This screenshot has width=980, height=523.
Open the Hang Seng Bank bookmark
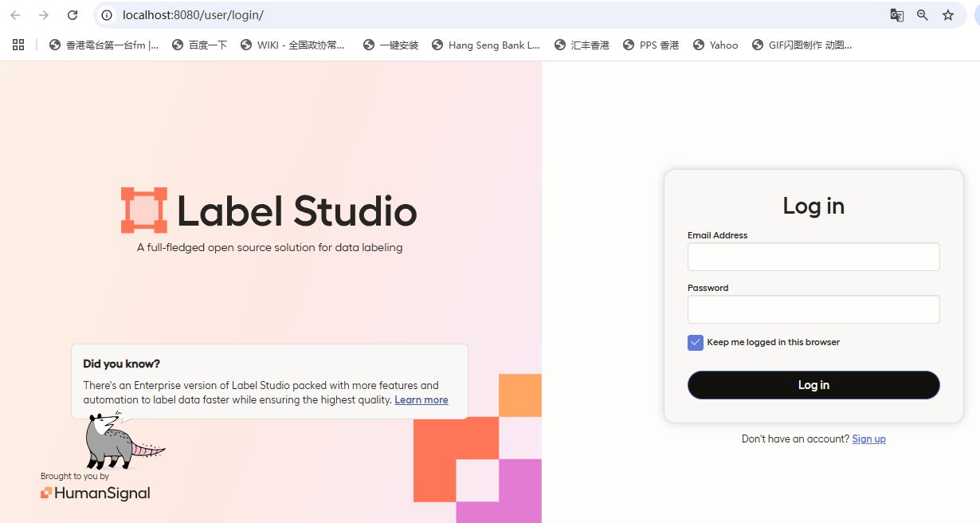coord(486,45)
